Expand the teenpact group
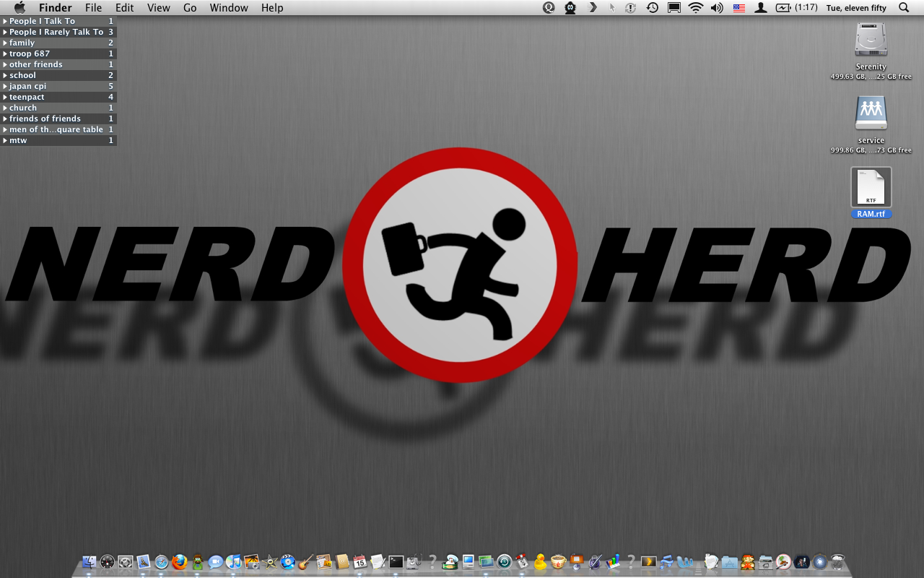 point(5,97)
